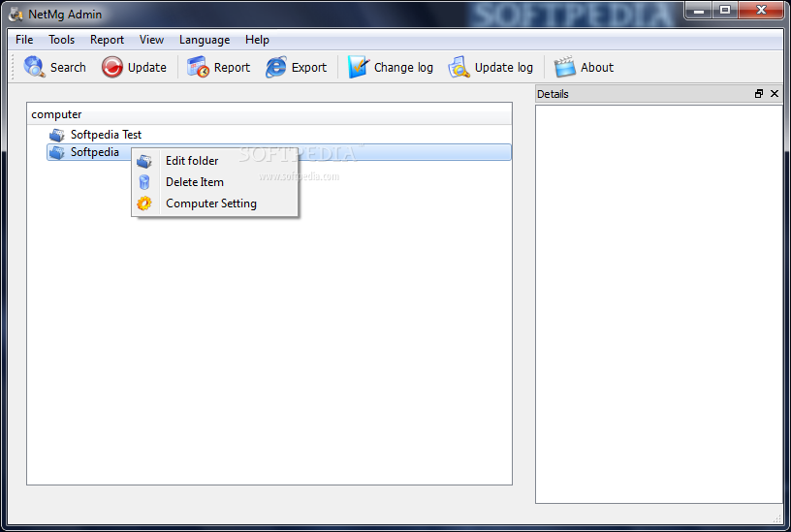Open the Language menu
The width and height of the screenshot is (791, 532).
coord(205,40)
